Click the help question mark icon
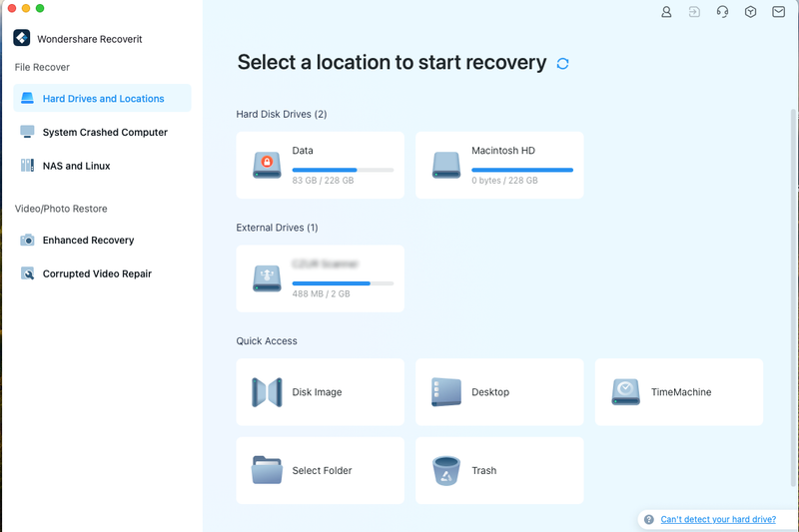799x532 pixels. [x=649, y=520]
